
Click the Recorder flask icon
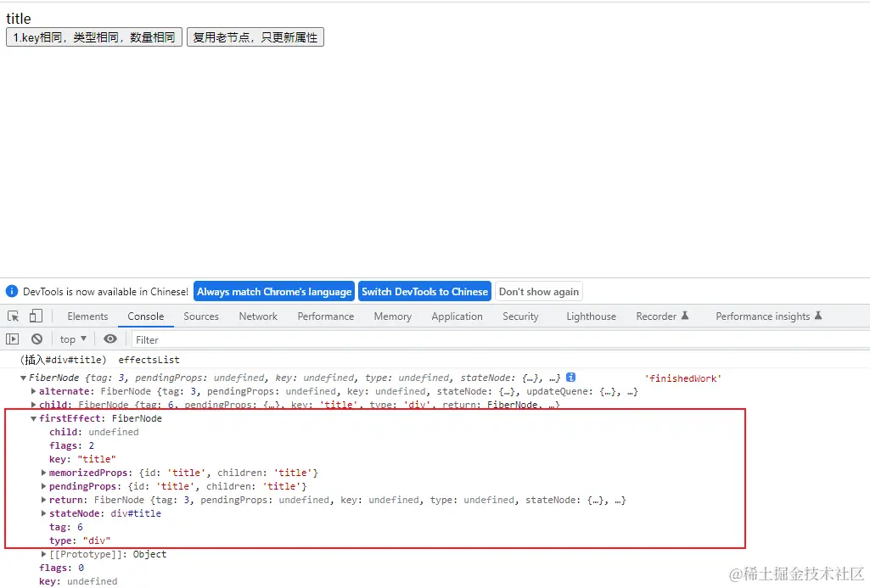click(685, 316)
